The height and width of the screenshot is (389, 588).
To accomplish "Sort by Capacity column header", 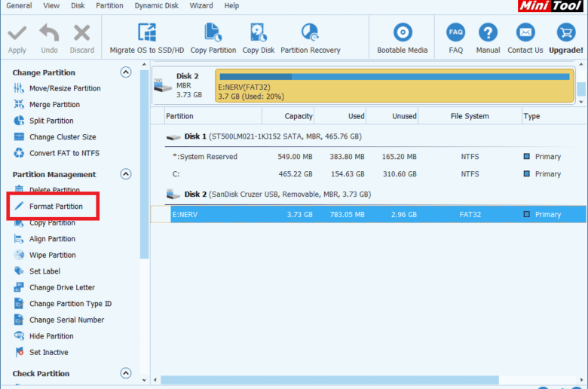I will (x=288, y=116).
